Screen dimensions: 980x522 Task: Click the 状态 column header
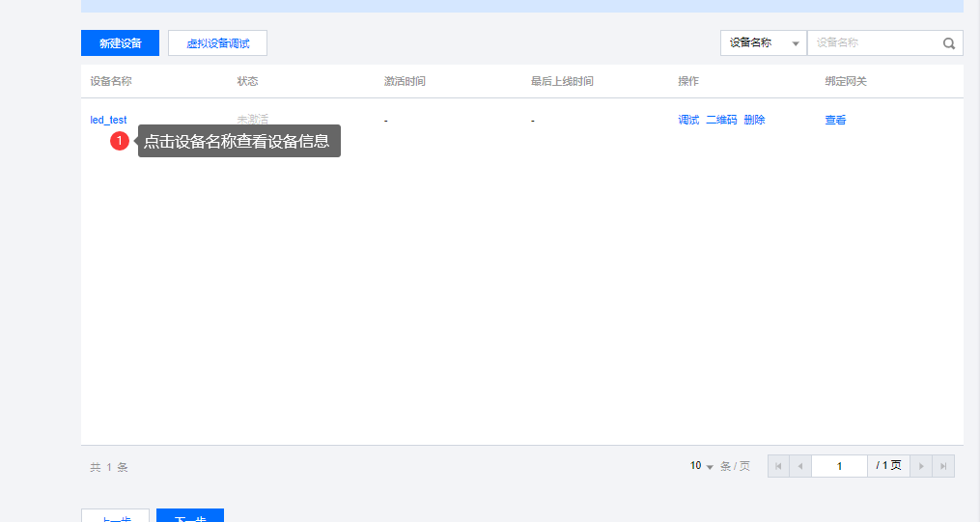[x=247, y=81]
